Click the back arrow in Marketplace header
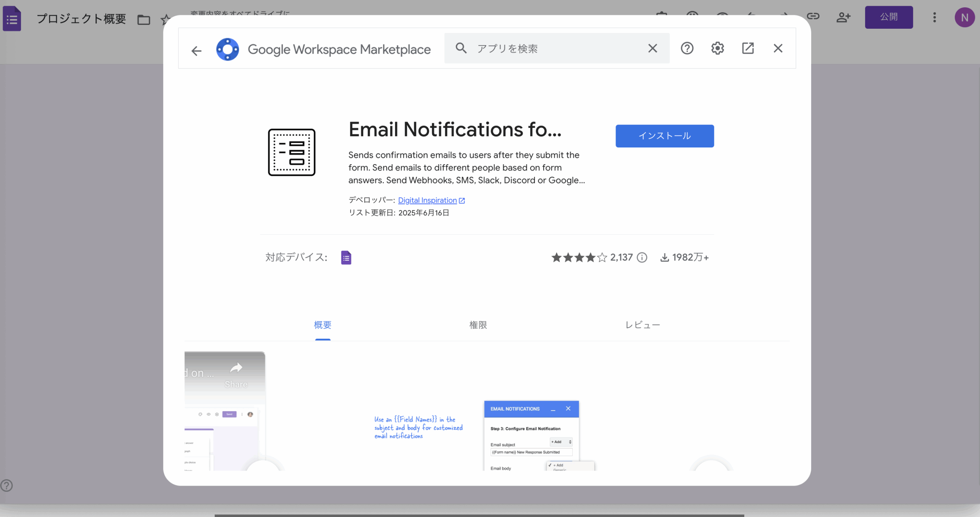Image resolution: width=980 pixels, height=517 pixels. click(196, 50)
